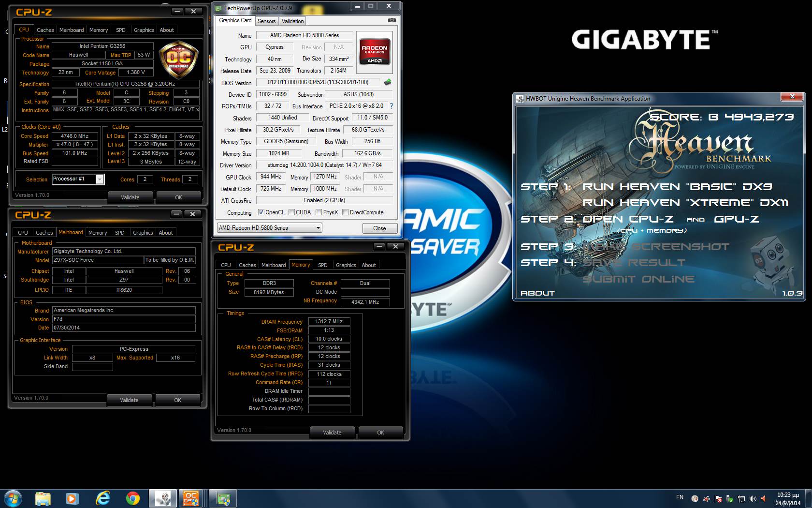Switch to the Sensors tab in GPU-Z
This screenshot has height=508, width=812.
tap(266, 21)
